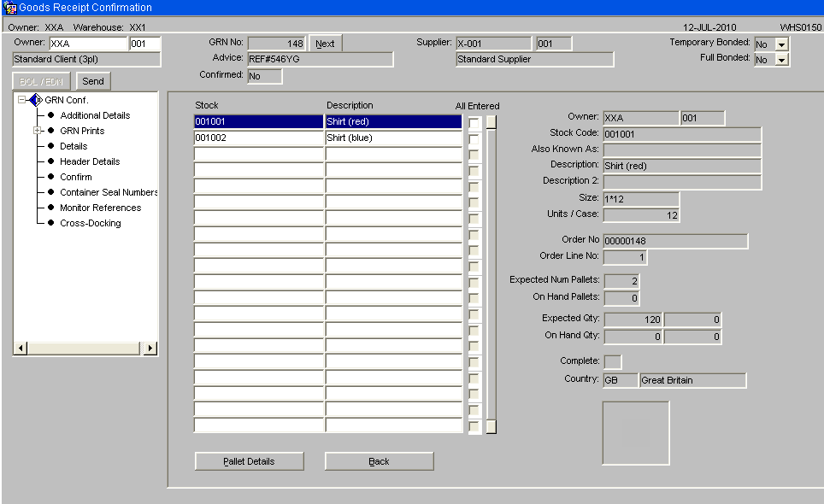This screenshot has height=504, width=824.
Task: Click the tree panel's right scroll arrow
Action: click(150, 348)
